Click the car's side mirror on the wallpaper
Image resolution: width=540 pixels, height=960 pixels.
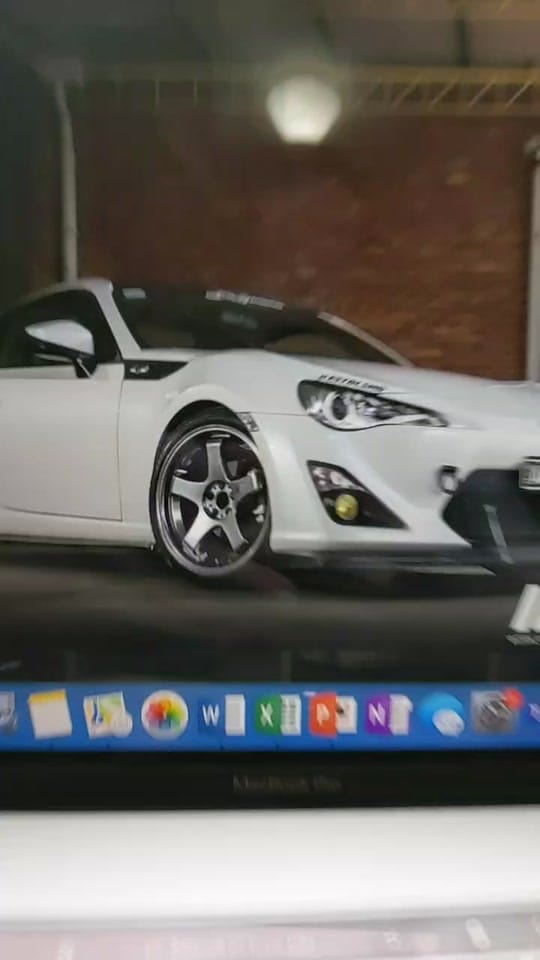(60, 340)
